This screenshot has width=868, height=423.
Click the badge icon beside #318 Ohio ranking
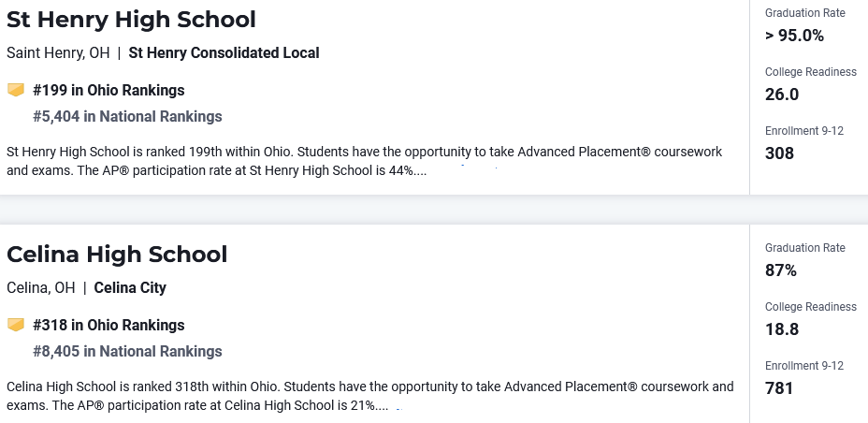pyautogui.click(x=15, y=326)
